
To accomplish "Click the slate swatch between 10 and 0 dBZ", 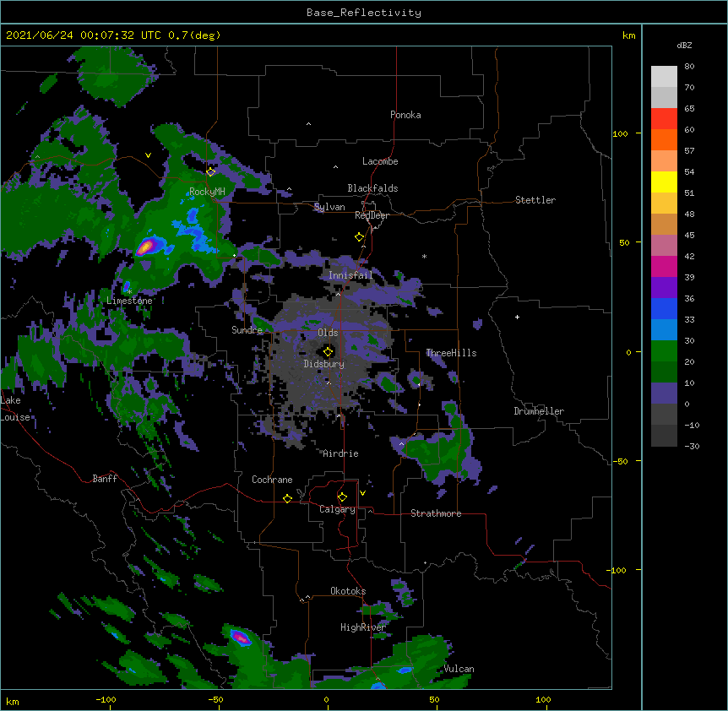I will [664, 393].
